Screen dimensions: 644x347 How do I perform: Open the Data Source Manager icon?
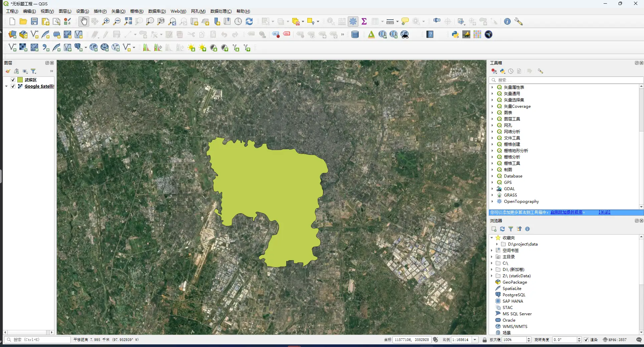[12, 34]
